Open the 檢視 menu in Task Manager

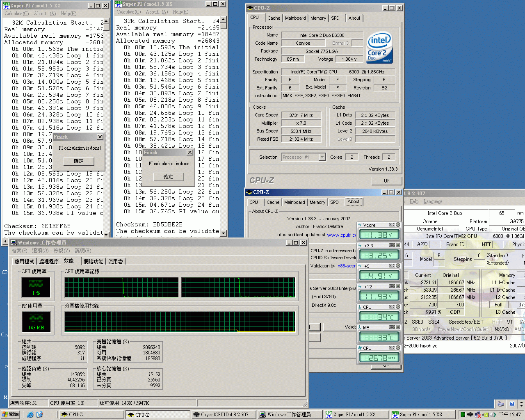pyautogui.click(x=62, y=251)
